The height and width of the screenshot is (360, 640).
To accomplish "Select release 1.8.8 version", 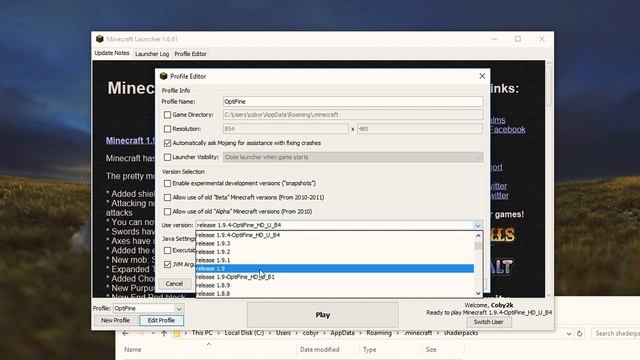I will [x=335, y=293].
